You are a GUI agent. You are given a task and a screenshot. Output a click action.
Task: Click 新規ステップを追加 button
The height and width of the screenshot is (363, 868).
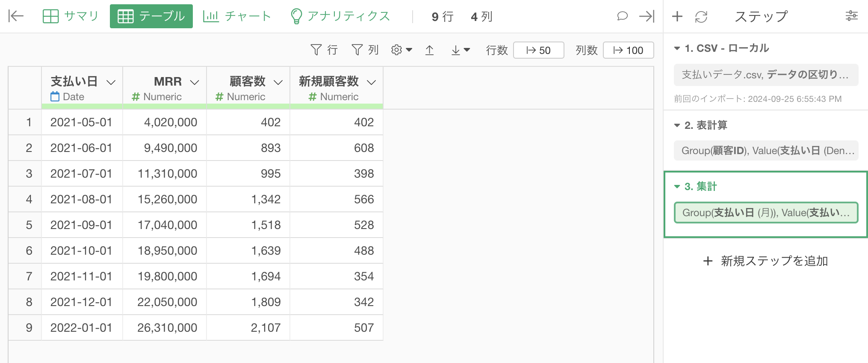[765, 261]
